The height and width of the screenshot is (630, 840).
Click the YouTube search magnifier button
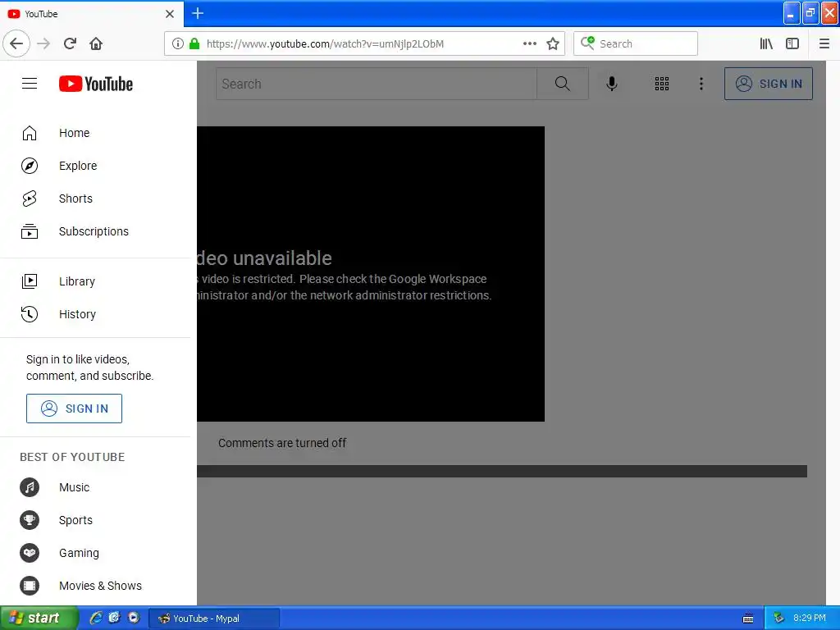563,84
